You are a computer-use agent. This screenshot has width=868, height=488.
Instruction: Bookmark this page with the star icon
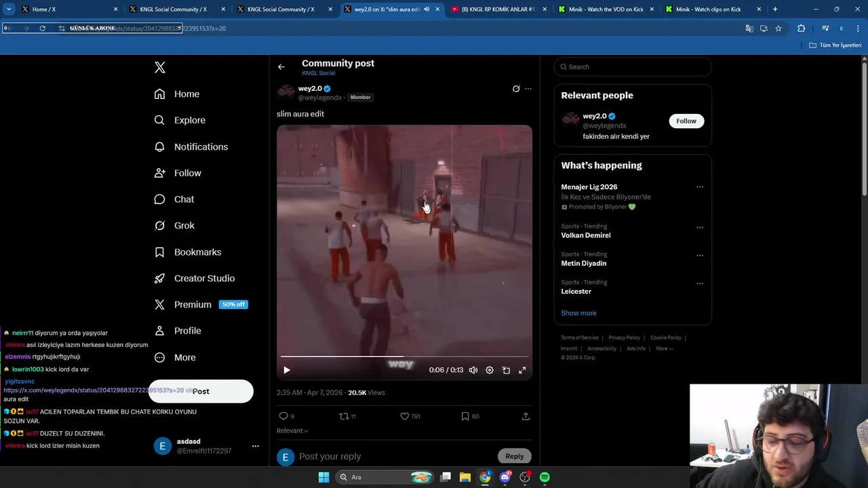pos(778,28)
